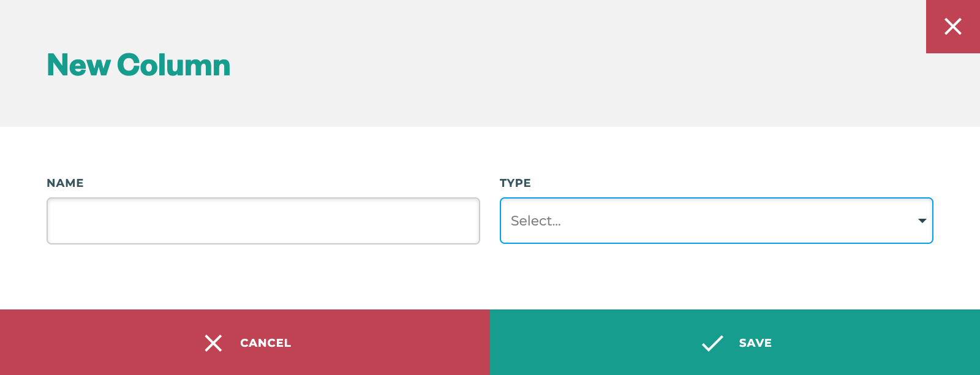The height and width of the screenshot is (375, 980).
Task: Click the "Select..." placeholder text
Action: pyautogui.click(x=536, y=221)
